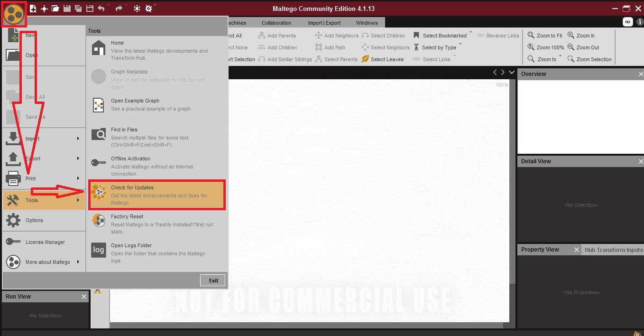
Task: Click the next graph tab arrow
Action: coord(503,72)
